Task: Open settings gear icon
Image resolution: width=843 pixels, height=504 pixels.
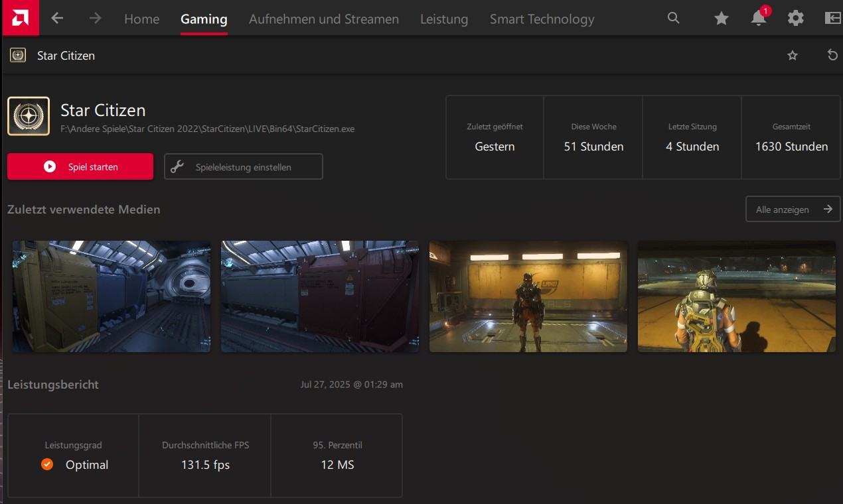Action: (x=795, y=19)
